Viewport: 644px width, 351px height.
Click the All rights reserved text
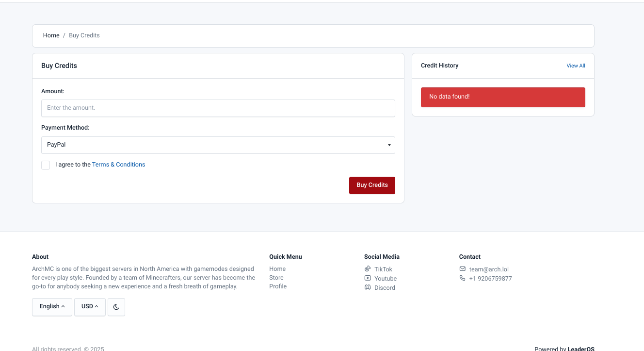[68, 349]
